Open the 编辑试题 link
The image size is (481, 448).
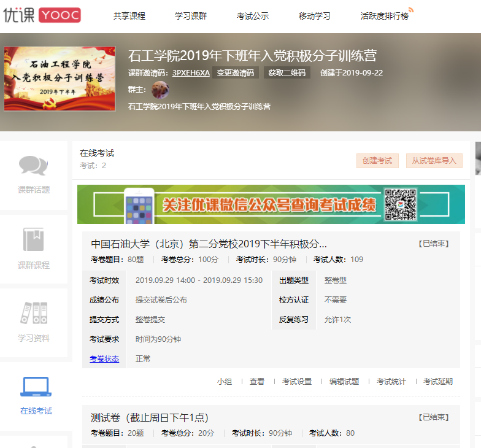[x=344, y=382]
